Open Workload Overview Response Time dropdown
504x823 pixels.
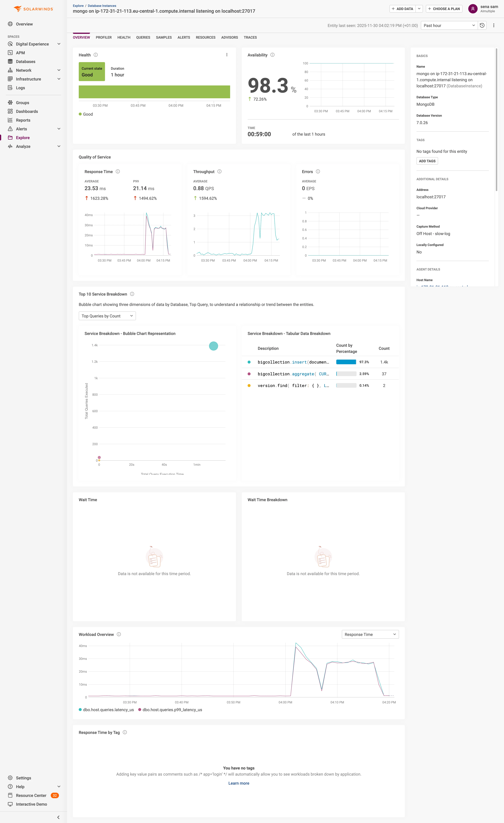pos(370,634)
